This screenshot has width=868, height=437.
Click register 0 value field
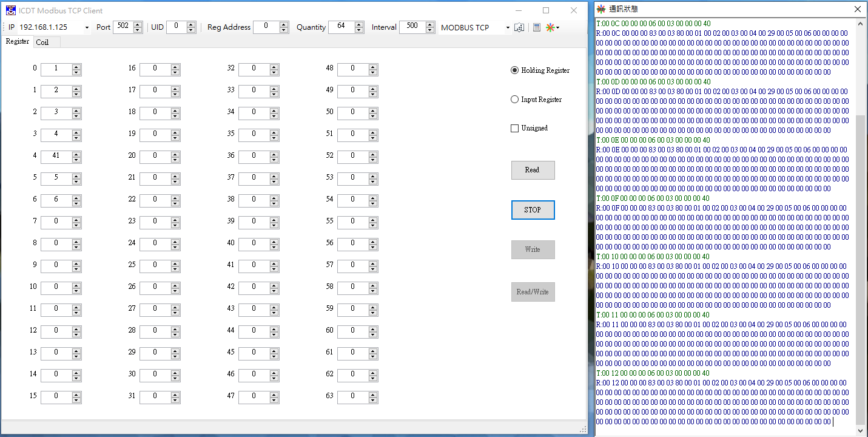click(x=56, y=69)
